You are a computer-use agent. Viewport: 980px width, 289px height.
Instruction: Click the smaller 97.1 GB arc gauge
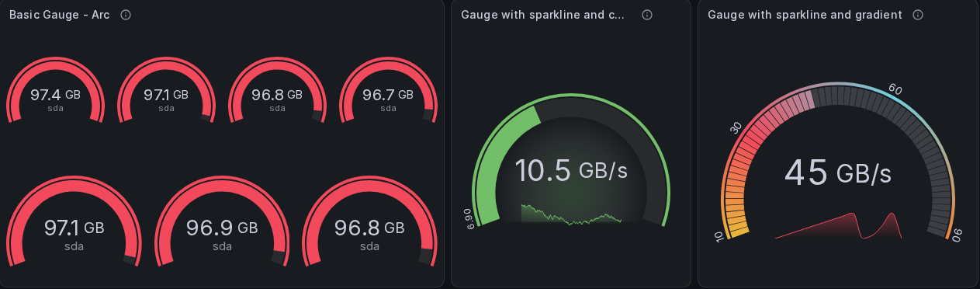tap(166, 90)
